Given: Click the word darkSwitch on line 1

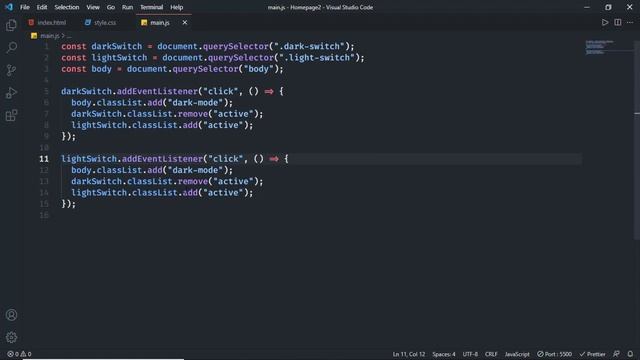Looking at the screenshot, I should click(x=117, y=46).
